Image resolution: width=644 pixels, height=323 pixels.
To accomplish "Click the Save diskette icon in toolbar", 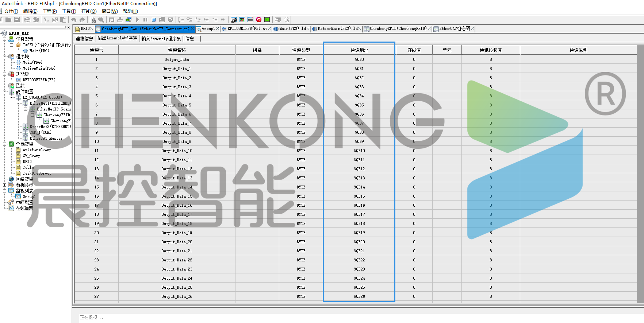I will pos(17,20).
